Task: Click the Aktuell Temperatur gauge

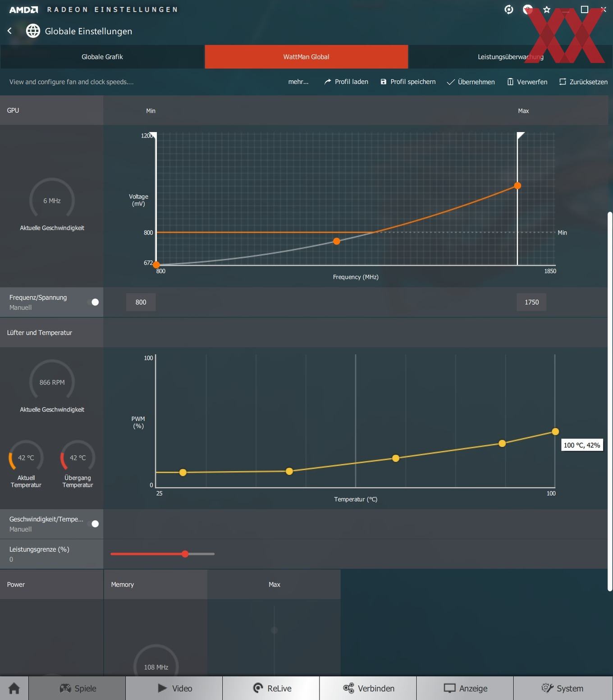Action: click(x=26, y=456)
